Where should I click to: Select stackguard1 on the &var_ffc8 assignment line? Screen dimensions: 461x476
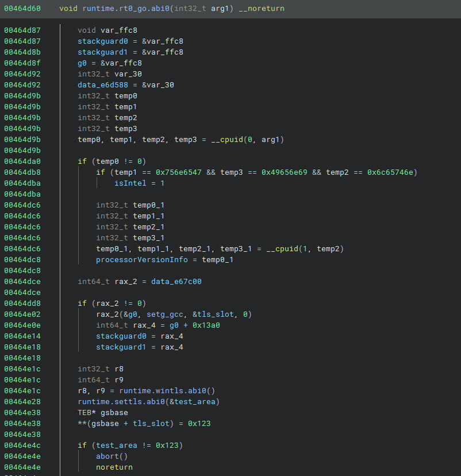(x=103, y=52)
